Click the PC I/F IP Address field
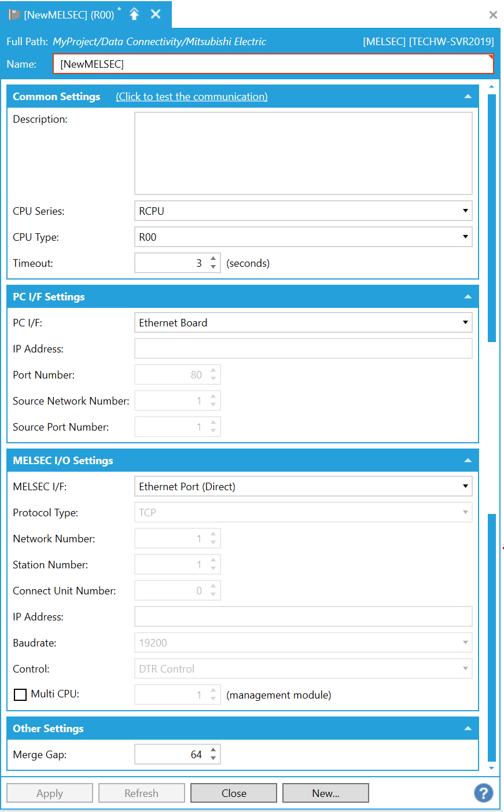The width and height of the screenshot is (504, 812). tap(303, 348)
